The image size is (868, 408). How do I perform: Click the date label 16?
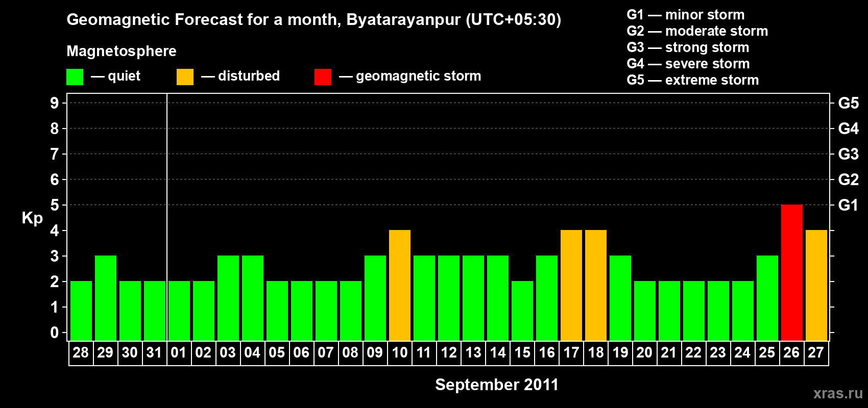point(547,353)
